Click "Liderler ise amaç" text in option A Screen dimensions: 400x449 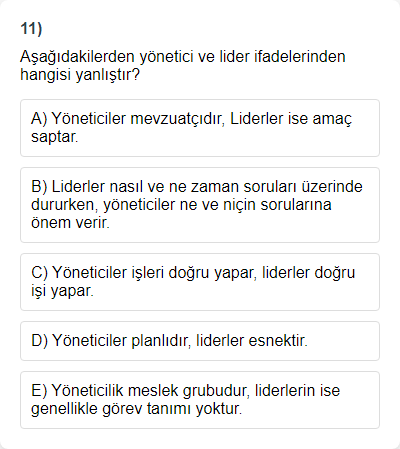(x=291, y=119)
